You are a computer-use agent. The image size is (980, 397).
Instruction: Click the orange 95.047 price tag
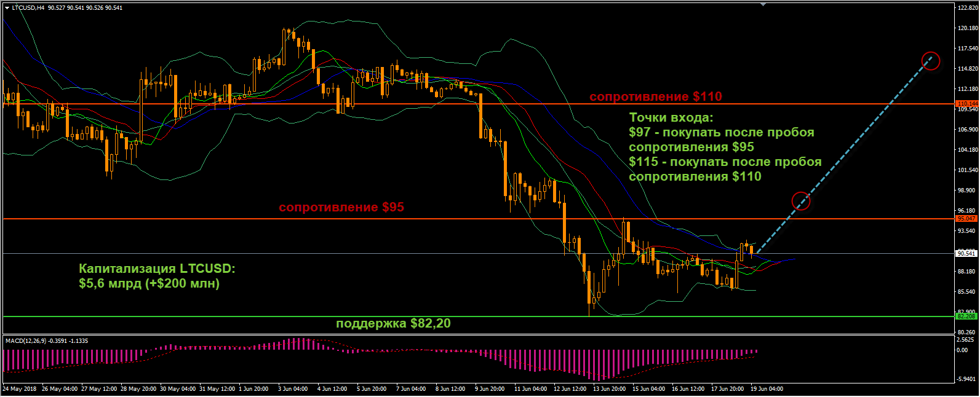pos(966,219)
